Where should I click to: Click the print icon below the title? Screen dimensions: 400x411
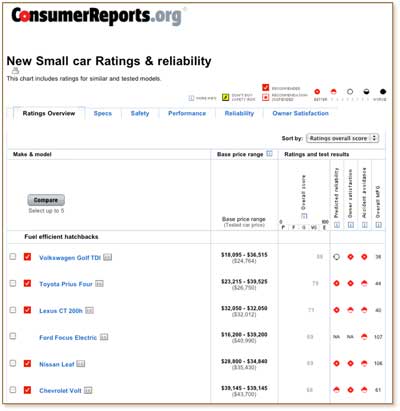coord(15,70)
